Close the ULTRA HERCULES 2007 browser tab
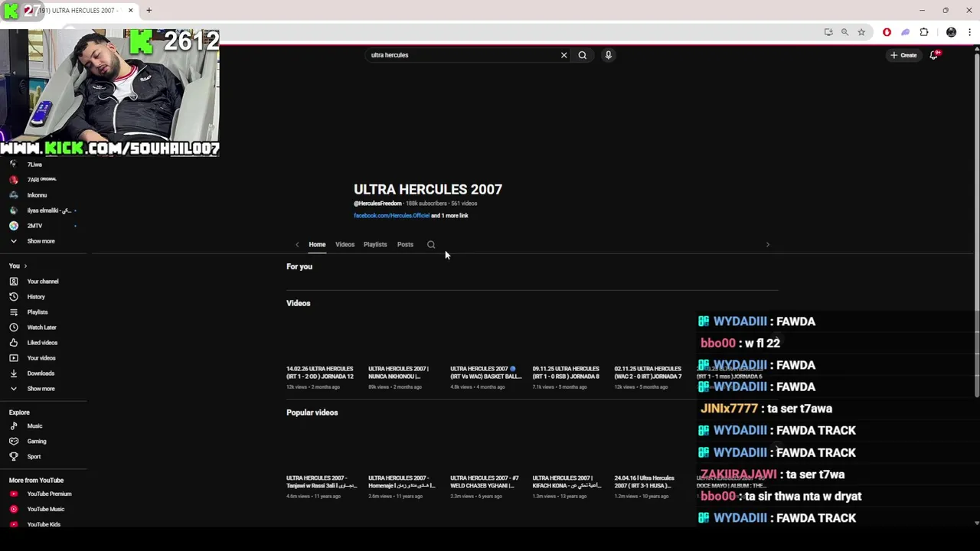Image resolution: width=980 pixels, height=551 pixels. click(130, 11)
